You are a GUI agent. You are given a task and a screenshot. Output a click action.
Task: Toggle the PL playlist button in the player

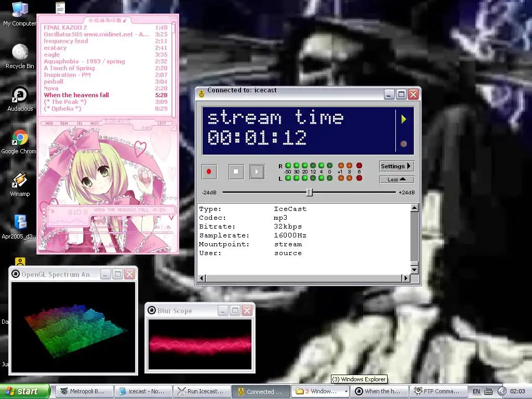click(169, 228)
